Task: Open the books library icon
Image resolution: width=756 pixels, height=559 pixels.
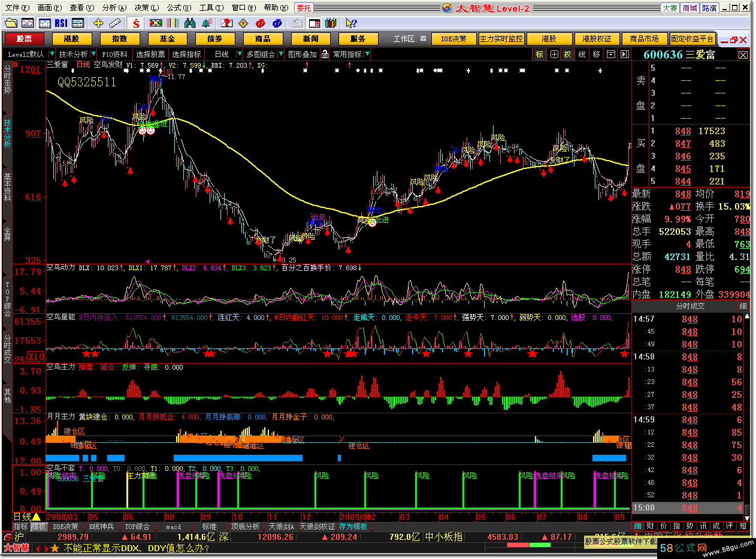Action: (x=331, y=23)
